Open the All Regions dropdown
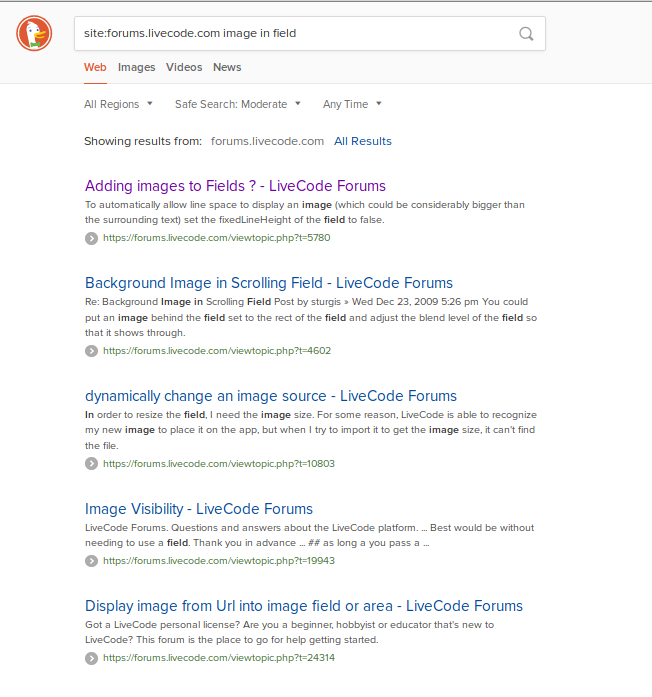 pyautogui.click(x=118, y=104)
